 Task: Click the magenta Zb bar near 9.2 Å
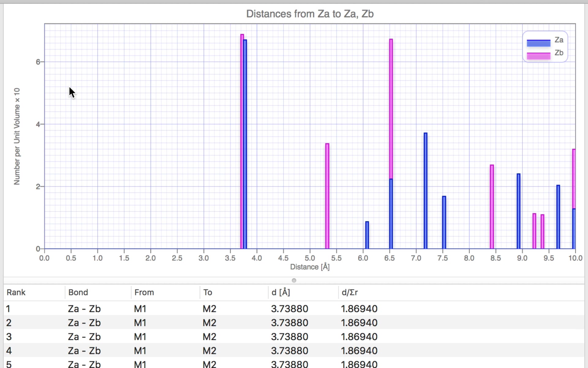click(534, 231)
